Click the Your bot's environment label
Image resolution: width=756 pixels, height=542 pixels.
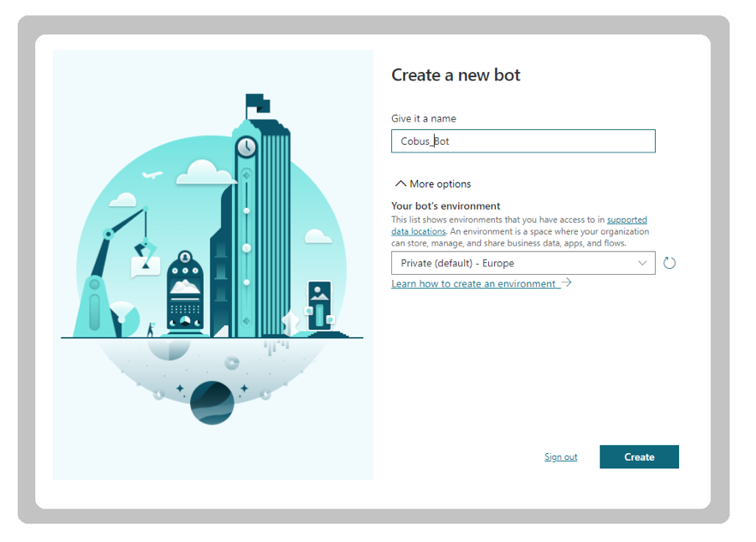click(x=445, y=205)
